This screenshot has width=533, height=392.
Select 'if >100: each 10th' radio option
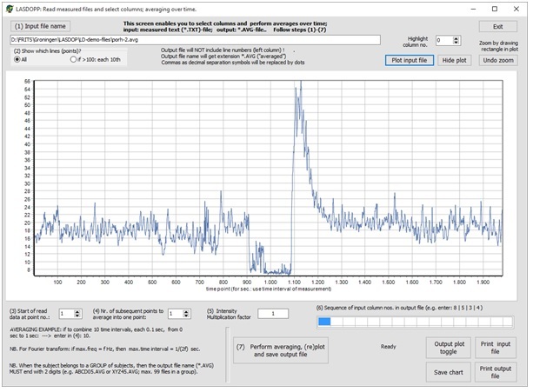pyautogui.click(x=95, y=59)
